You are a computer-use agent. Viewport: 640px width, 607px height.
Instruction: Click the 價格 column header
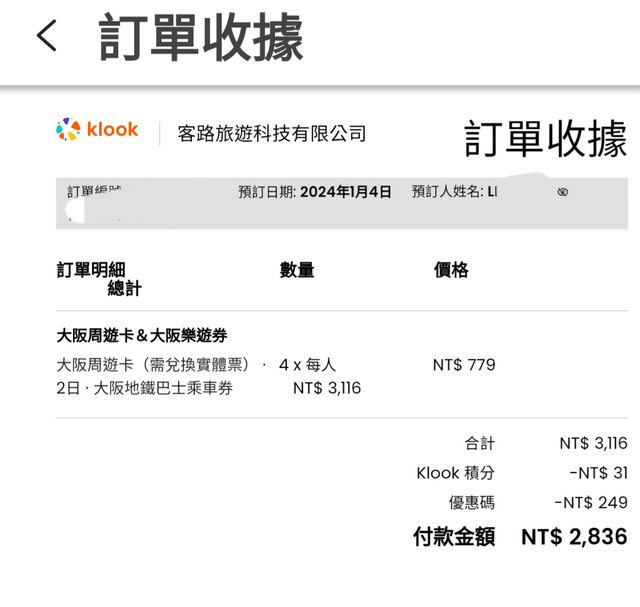[451, 270]
